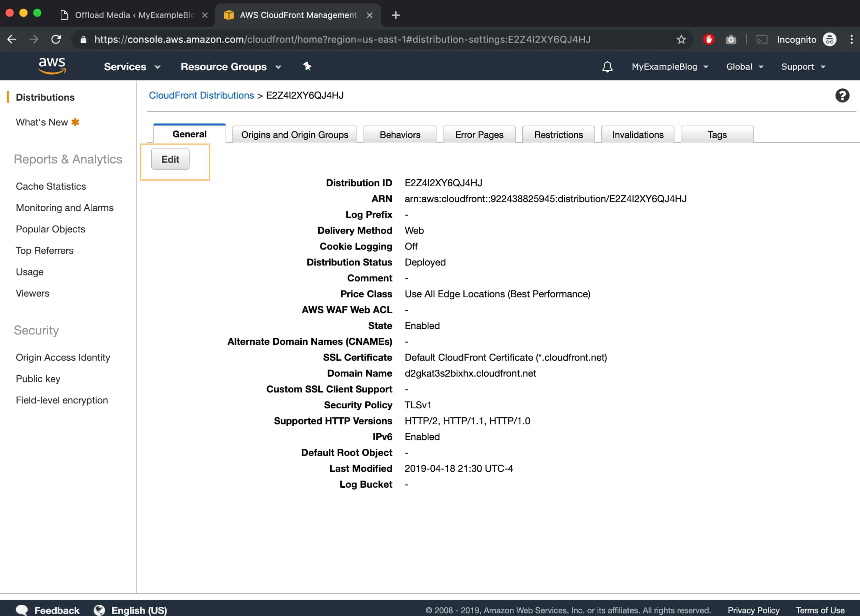Click the Cache Statistics icon in sidebar

coord(51,186)
